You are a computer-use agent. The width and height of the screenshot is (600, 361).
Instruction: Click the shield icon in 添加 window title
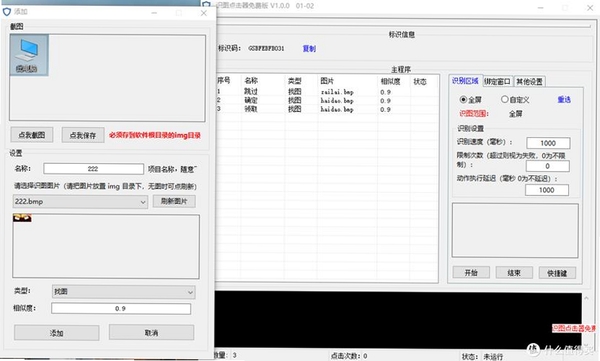coord(7,12)
